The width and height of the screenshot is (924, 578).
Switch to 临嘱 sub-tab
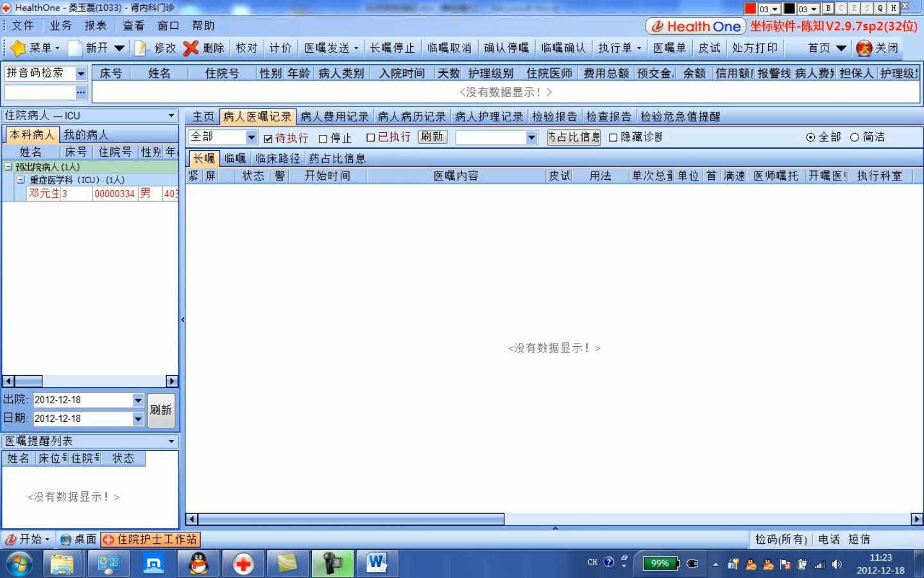[x=235, y=159]
